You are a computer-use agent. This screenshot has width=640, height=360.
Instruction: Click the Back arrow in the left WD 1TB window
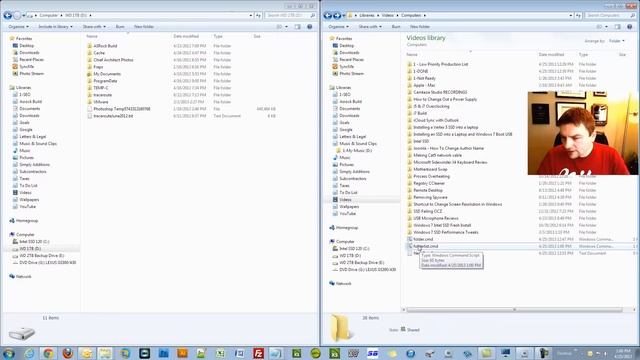tap(7, 16)
